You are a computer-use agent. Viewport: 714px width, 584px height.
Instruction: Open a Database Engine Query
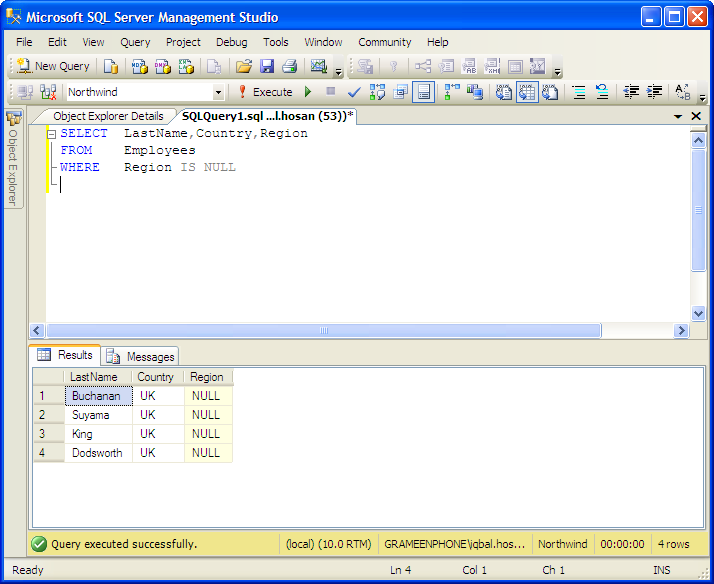click(111, 66)
